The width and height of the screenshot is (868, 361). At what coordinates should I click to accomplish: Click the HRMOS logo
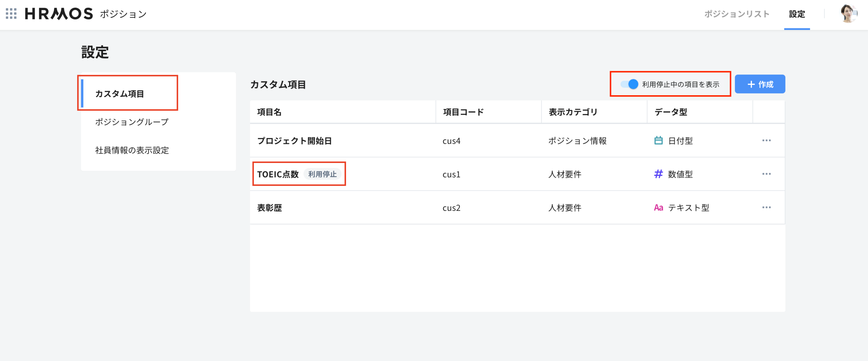[59, 14]
